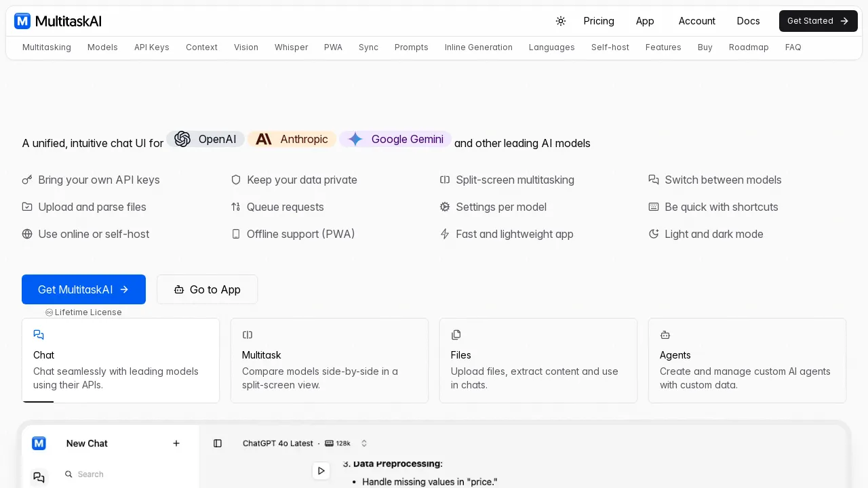Switch to the Pricing menu item

coord(599,21)
